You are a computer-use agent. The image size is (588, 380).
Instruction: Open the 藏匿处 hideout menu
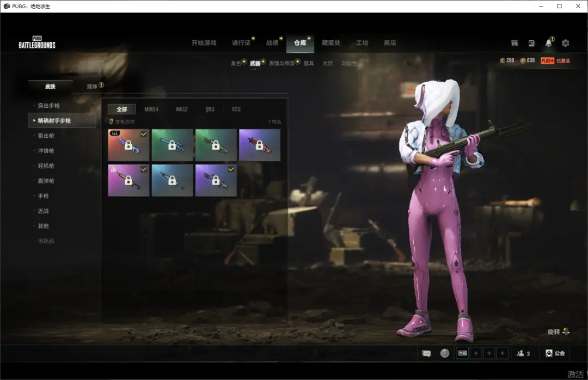(x=331, y=43)
